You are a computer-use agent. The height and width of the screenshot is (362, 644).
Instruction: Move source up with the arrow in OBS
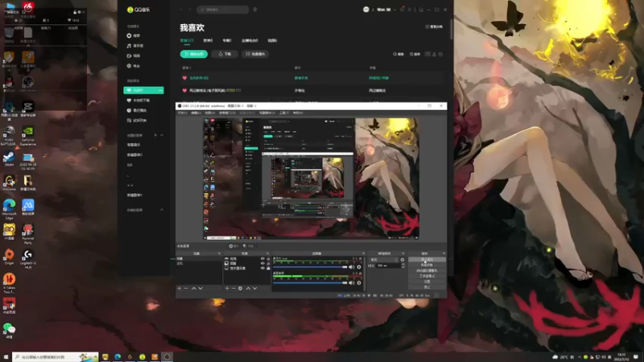tap(248, 289)
